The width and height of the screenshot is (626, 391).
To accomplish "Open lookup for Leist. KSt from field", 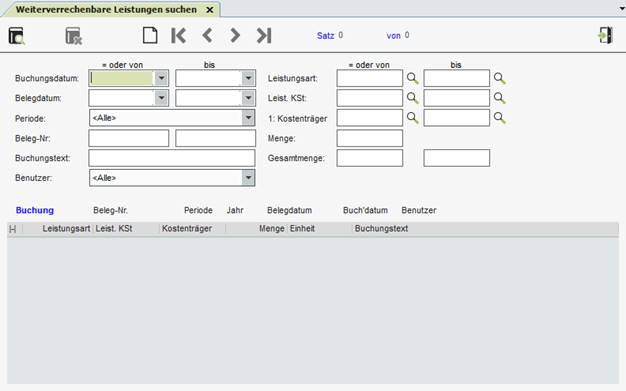I will click(412, 98).
